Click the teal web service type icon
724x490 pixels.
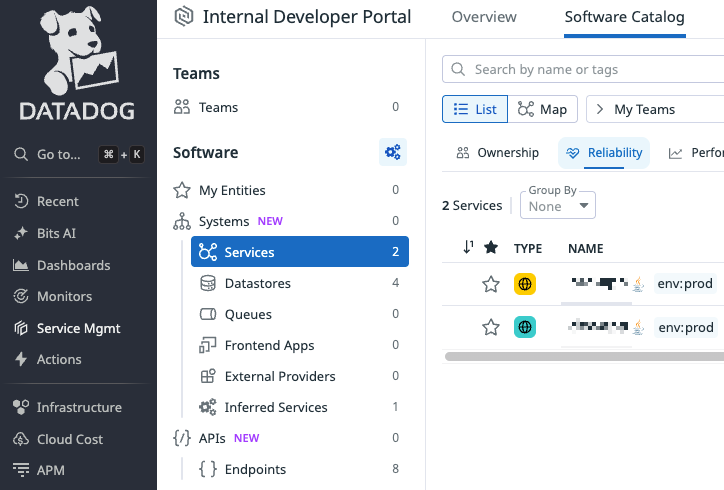[x=525, y=327]
